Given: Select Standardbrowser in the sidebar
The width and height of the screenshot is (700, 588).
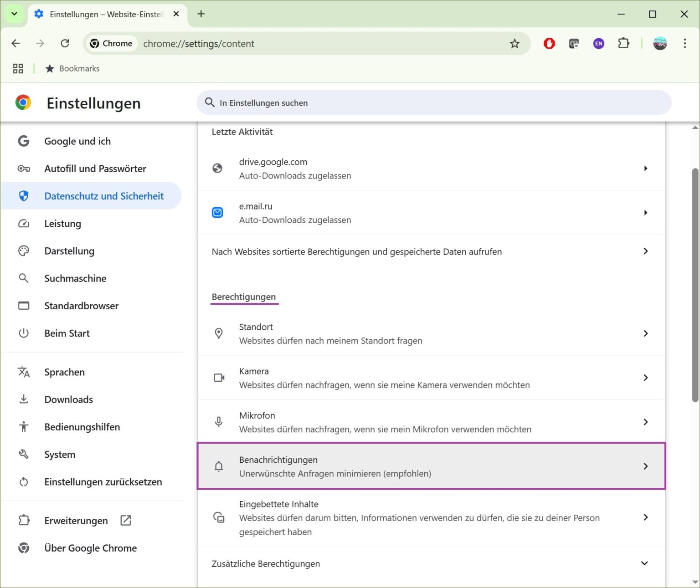Looking at the screenshot, I should (x=81, y=306).
